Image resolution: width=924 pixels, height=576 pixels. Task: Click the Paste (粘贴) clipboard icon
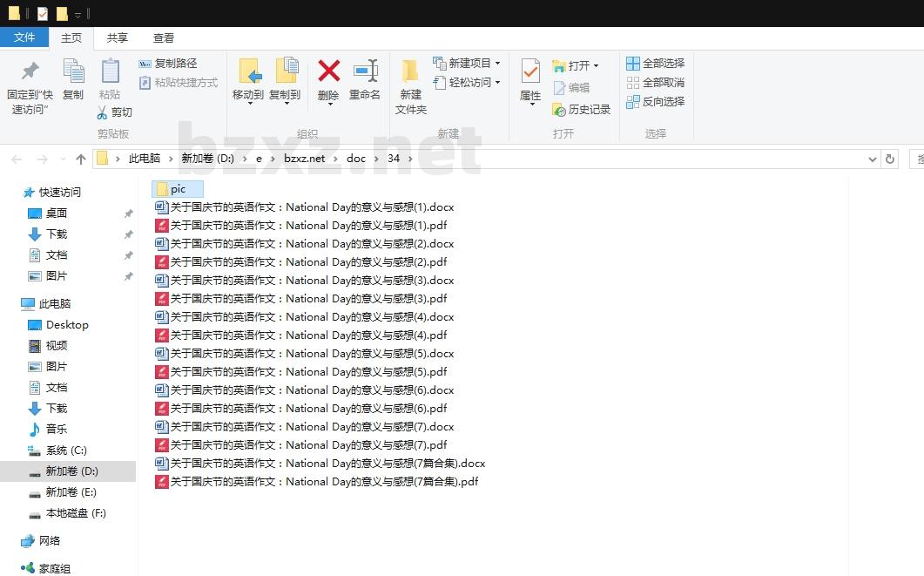[110, 71]
